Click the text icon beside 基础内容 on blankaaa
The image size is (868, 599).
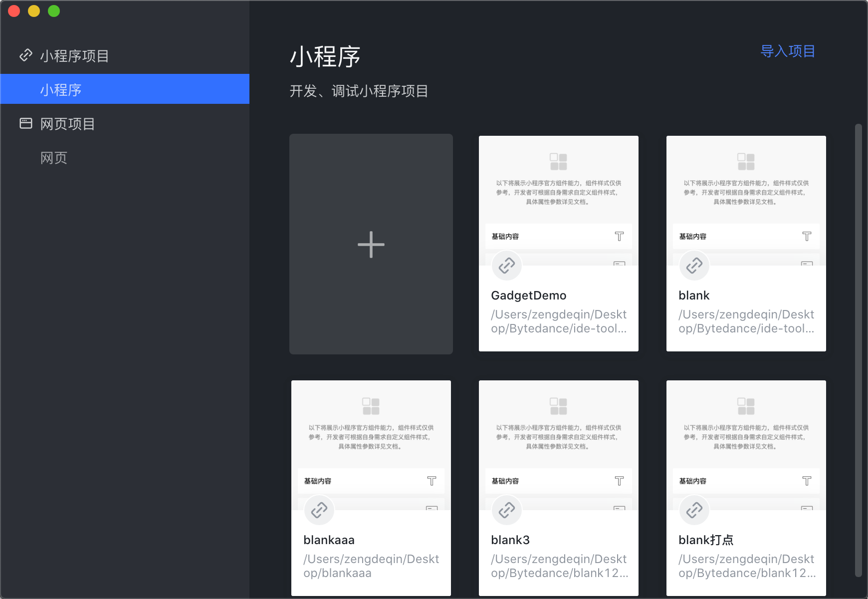pos(432,481)
